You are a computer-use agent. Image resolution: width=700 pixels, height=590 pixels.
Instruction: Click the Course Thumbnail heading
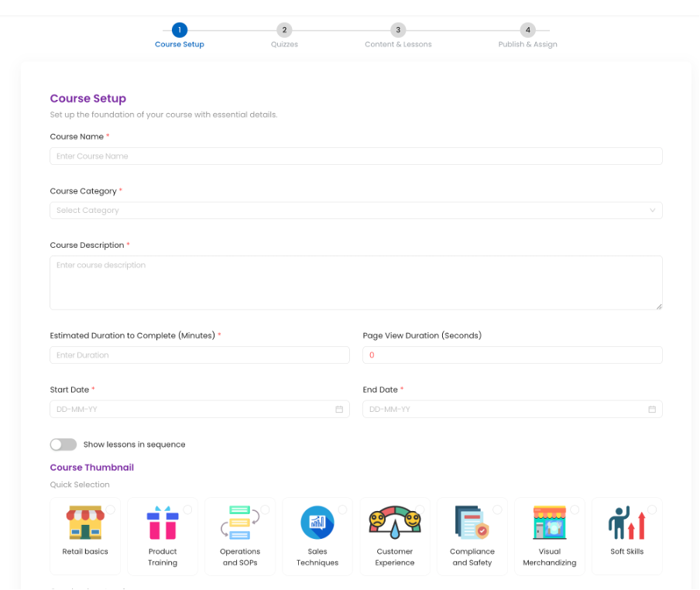(x=92, y=467)
